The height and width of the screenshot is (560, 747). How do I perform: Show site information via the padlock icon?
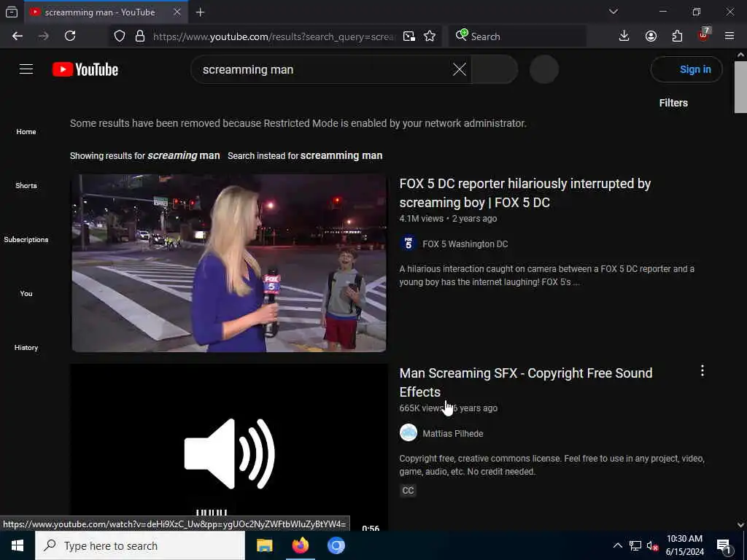[140, 36]
